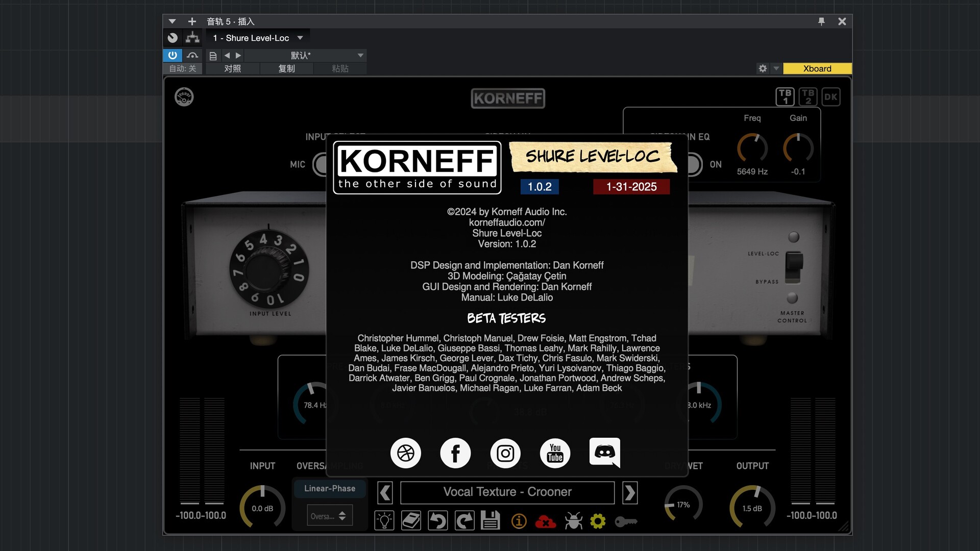
Task: Open the Discord icon link
Action: [x=604, y=453]
